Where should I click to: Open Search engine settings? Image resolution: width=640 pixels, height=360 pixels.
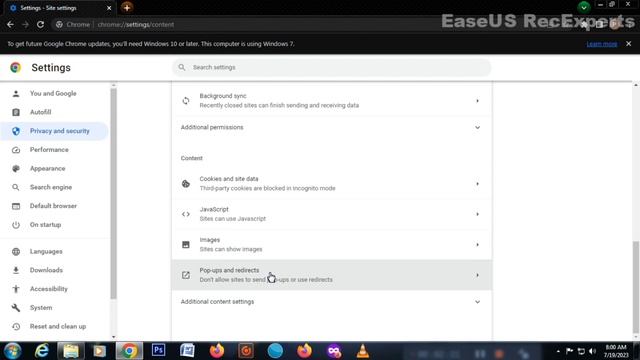[51, 187]
